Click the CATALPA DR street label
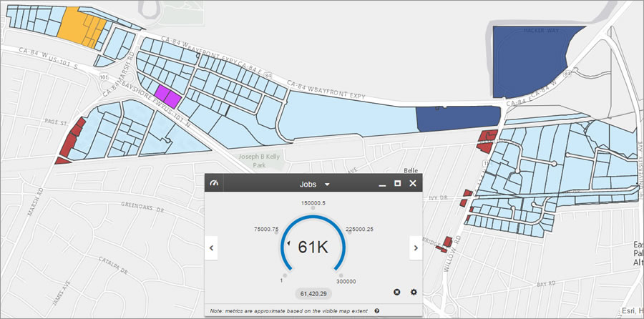The height and width of the screenshot is (319, 644). pyautogui.click(x=113, y=265)
